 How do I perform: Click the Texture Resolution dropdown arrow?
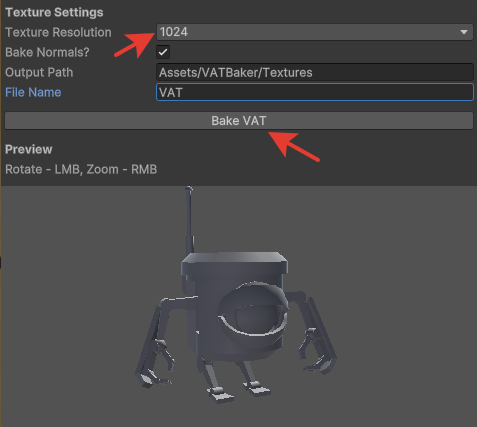click(464, 32)
